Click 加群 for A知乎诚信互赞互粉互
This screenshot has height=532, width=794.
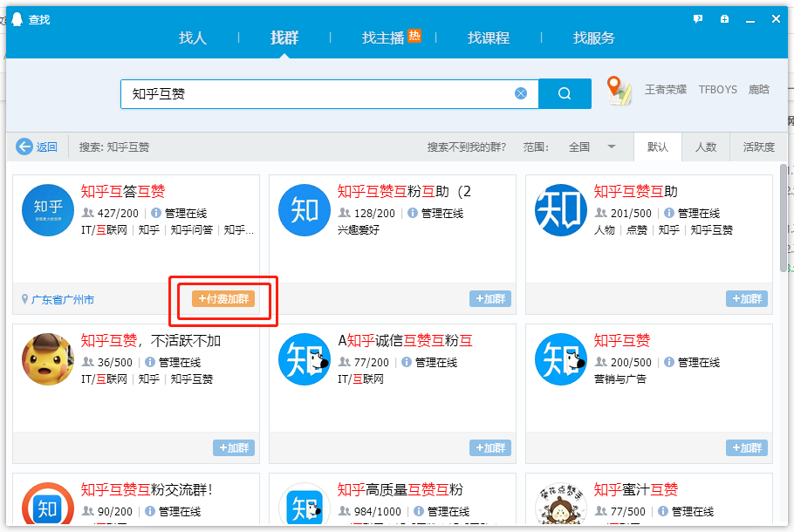pyautogui.click(x=490, y=447)
